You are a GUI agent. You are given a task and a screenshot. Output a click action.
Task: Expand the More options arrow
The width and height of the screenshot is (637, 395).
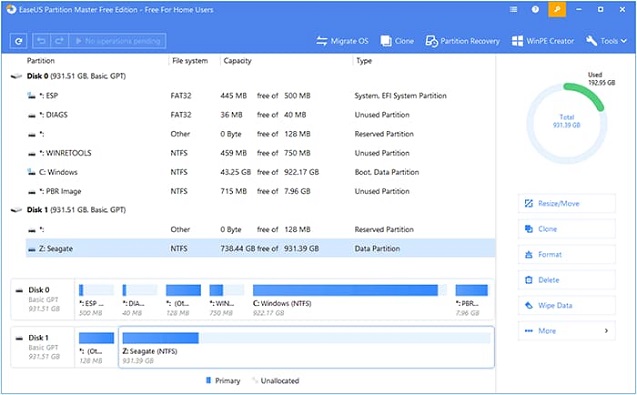coord(606,331)
